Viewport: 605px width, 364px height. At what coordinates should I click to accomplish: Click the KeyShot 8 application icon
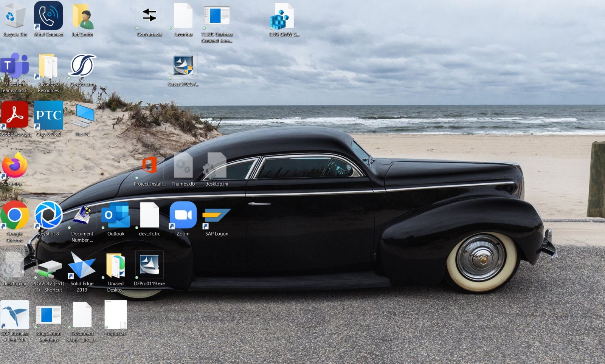point(48,215)
